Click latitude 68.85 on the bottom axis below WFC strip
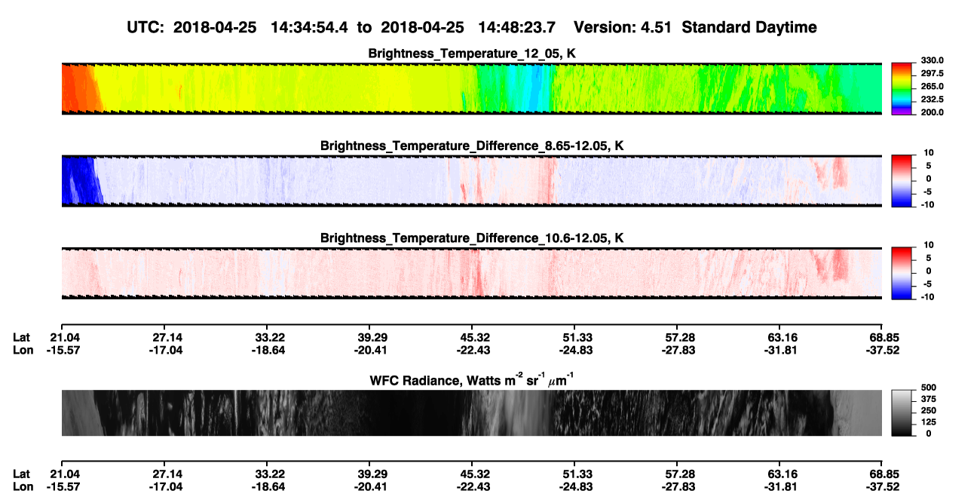 [883, 474]
